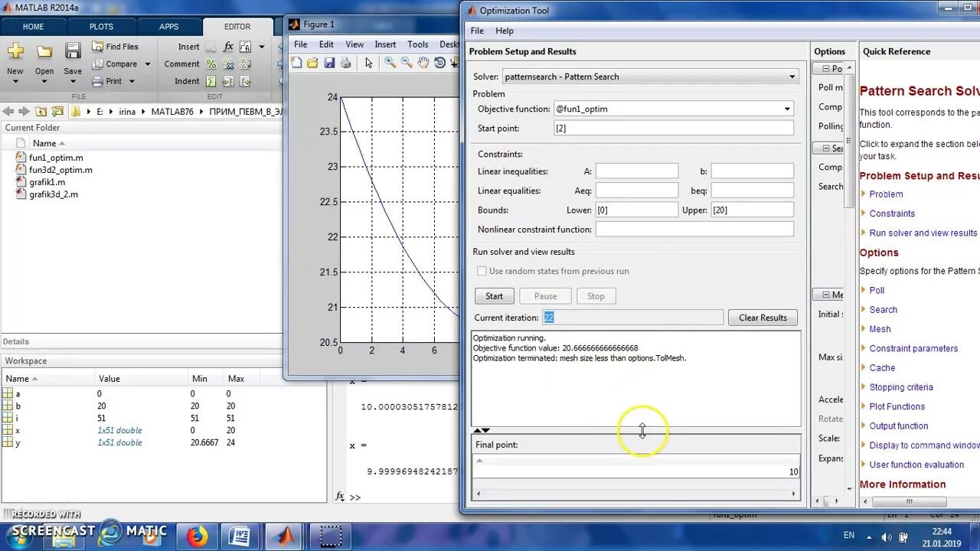Click the Compare icon in FILE group

[97, 64]
